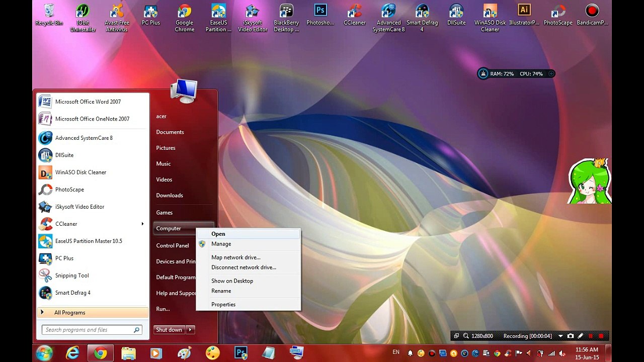Launch Microsoft Office OneNote 2007 from Start menu

pos(93,119)
